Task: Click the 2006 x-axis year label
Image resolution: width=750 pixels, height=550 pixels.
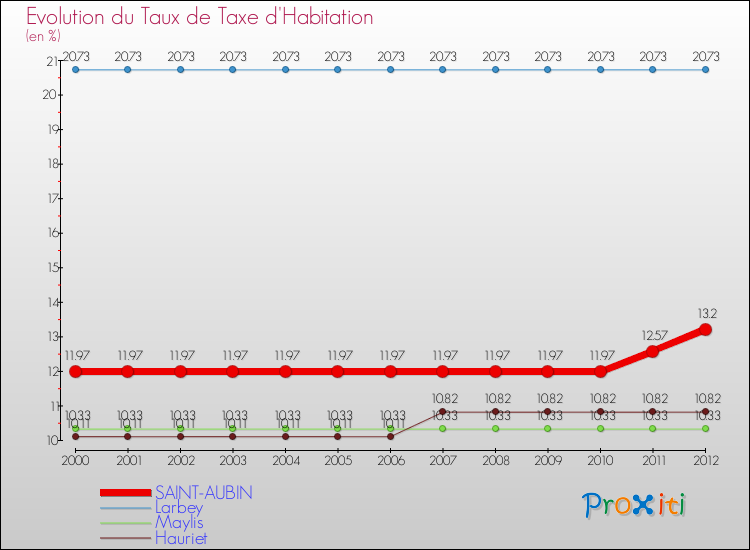Action: [391, 460]
